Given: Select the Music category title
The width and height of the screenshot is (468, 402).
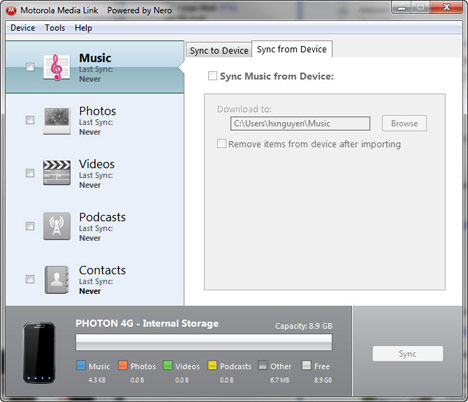Looking at the screenshot, I should click(x=95, y=58).
